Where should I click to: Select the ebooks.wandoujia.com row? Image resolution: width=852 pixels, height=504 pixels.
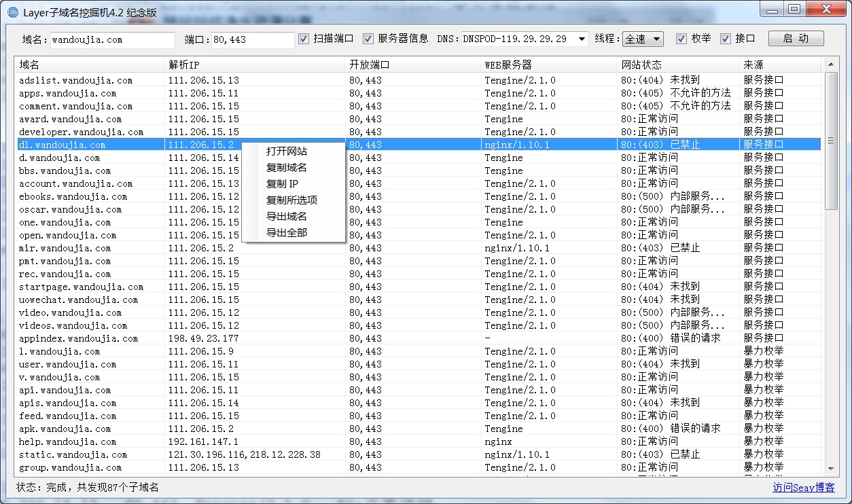tap(418, 196)
